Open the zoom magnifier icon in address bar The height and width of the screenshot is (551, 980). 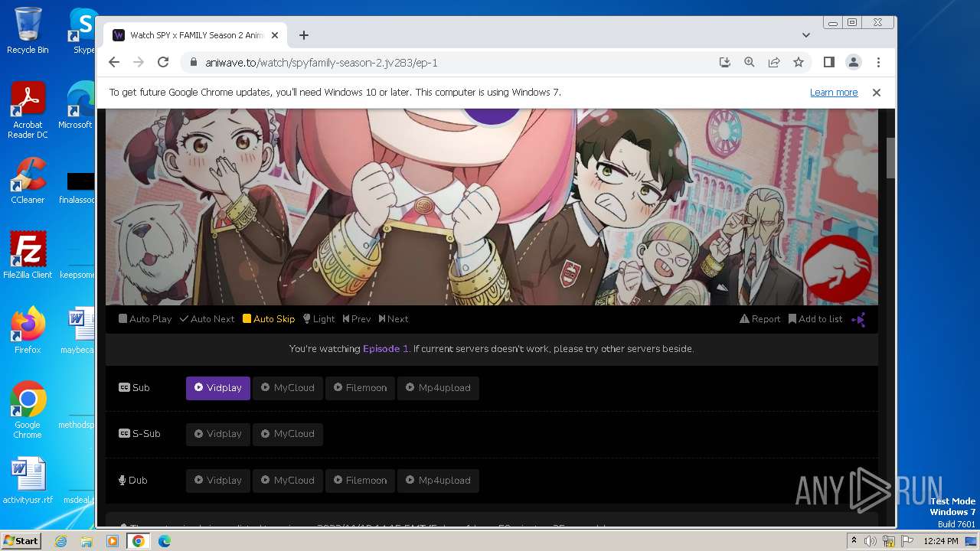(750, 63)
